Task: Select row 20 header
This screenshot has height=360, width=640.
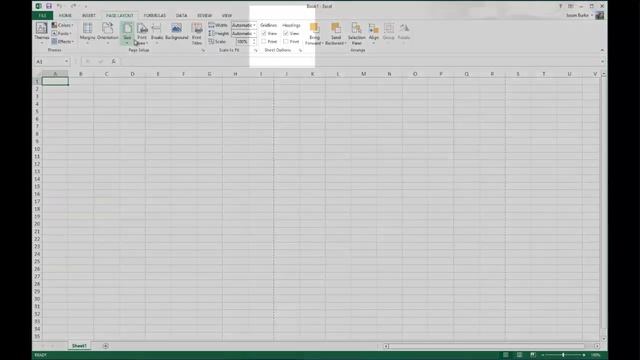Action: [37, 224]
